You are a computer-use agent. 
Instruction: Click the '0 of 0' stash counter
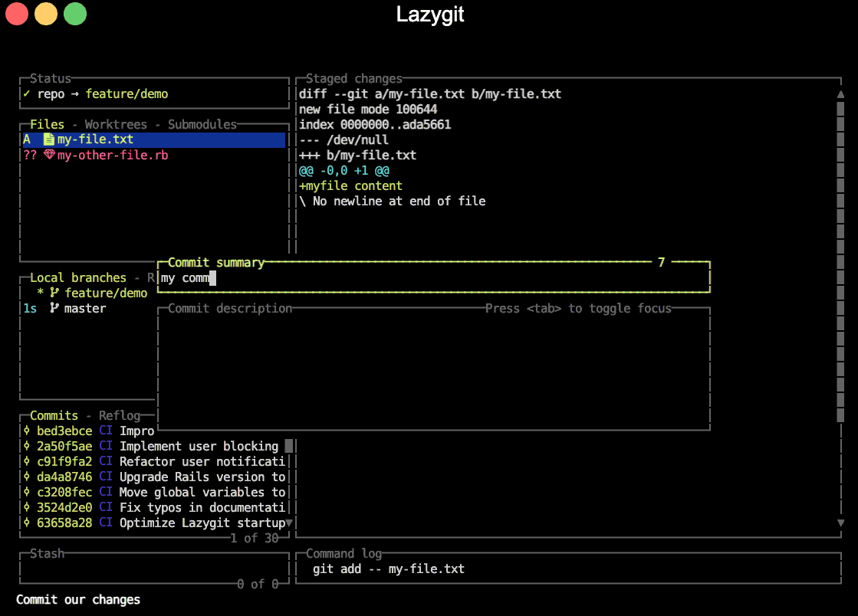(258, 584)
